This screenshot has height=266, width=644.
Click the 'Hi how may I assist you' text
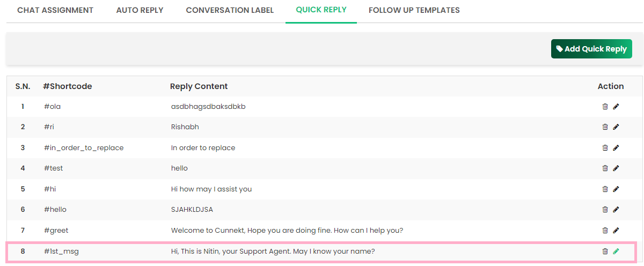pos(211,189)
